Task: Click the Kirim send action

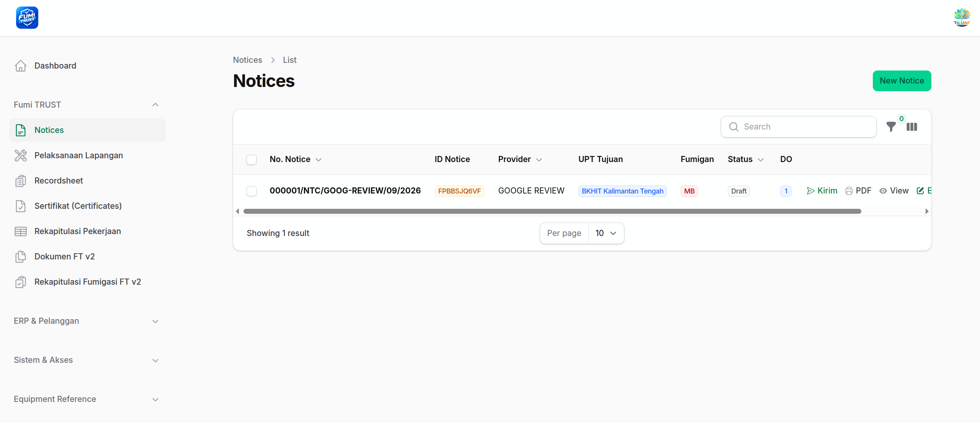Action: 822,191
